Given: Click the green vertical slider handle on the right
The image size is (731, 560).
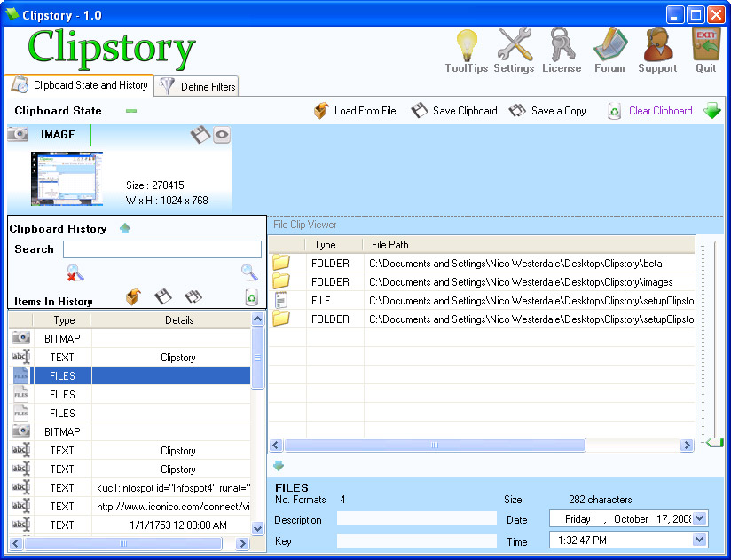Looking at the screenshot, I should pos(714,442).
